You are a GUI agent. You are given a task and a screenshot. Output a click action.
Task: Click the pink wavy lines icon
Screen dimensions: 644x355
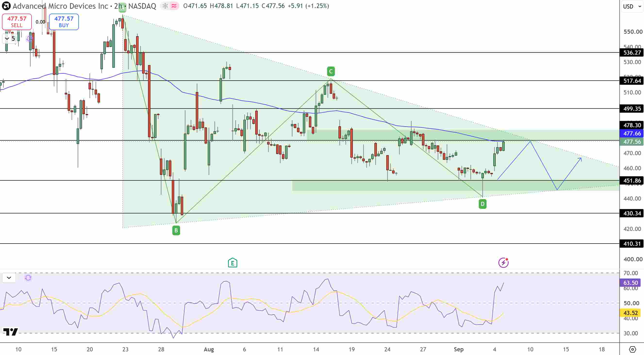174,6
